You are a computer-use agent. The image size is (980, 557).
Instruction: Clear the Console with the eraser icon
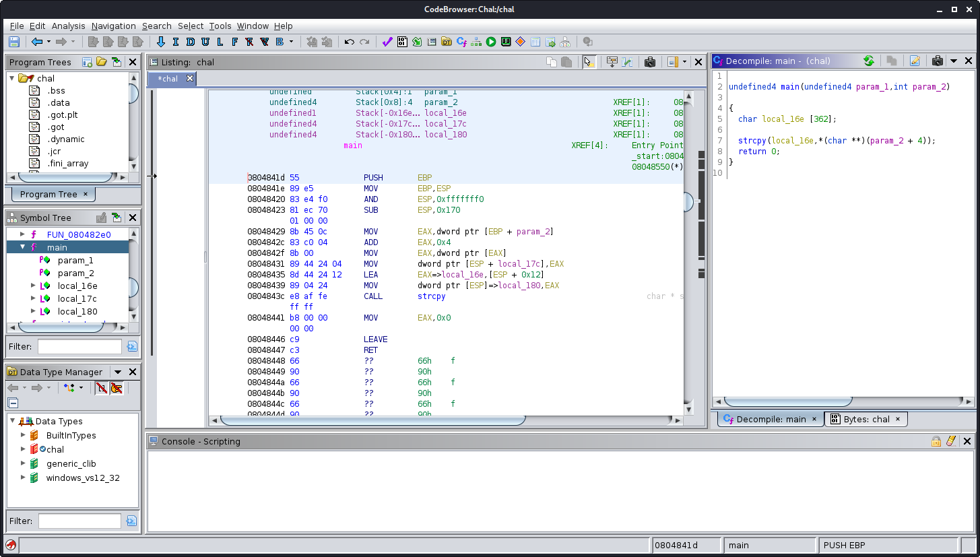click(x=951, y=441)
